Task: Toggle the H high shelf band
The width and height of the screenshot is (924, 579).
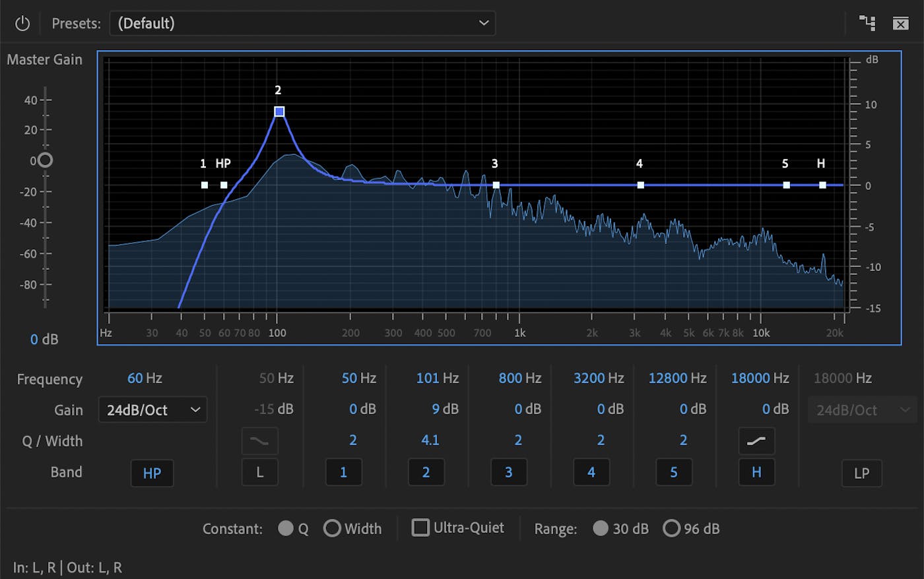Action: [756, 472]
